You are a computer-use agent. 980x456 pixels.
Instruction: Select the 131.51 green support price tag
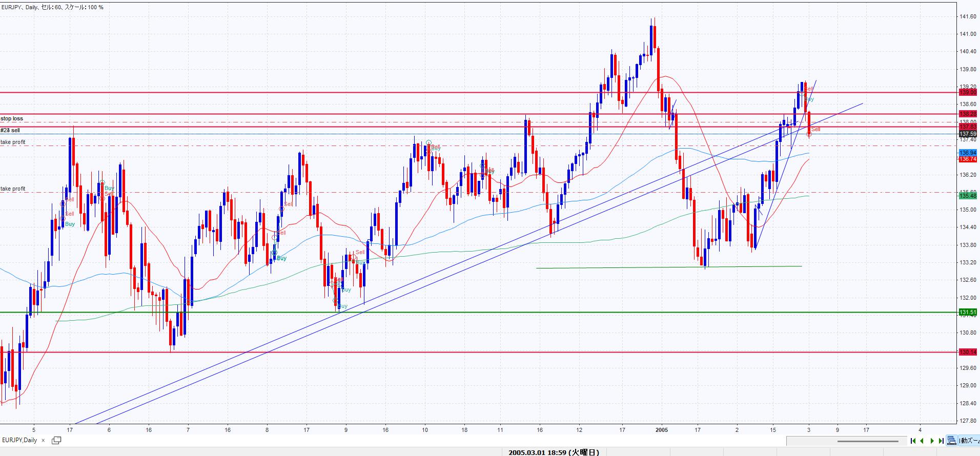pos(968,312)
